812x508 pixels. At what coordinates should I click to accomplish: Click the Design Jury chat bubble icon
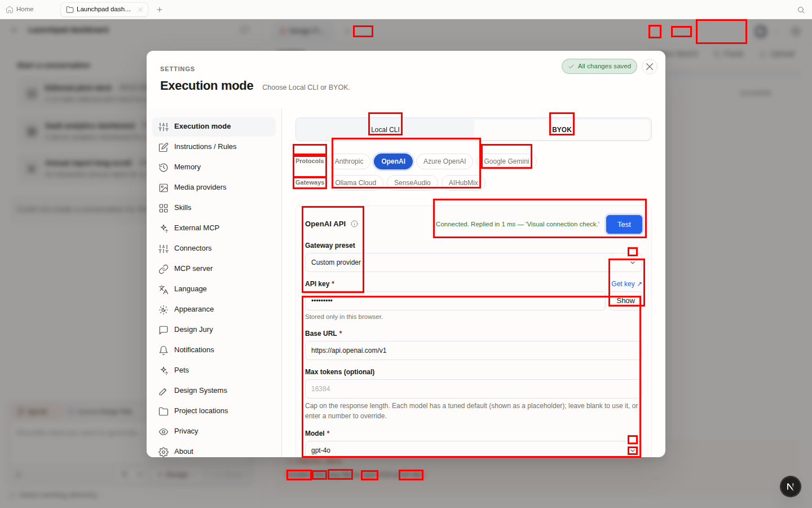[164, 330]
